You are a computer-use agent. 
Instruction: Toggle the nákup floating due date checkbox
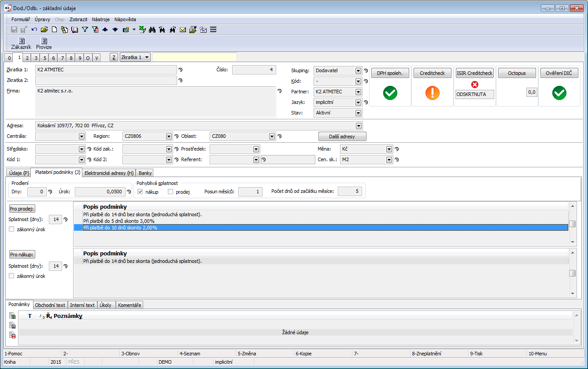[x=141, y=192]
